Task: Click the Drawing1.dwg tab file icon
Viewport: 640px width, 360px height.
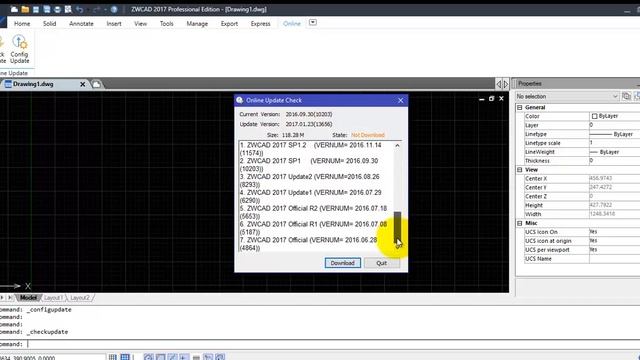Action: [8, 84]
